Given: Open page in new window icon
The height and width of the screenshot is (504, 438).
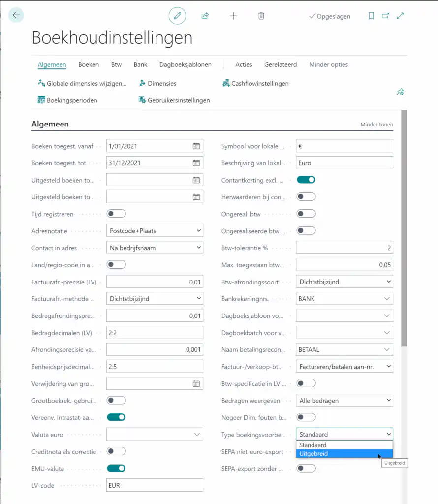Looking at the screenshot, I should coord(385,16).
